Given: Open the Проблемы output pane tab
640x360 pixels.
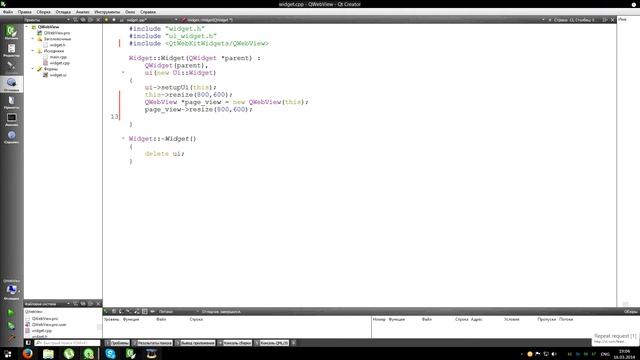Looking at the screenshot, I should click(117, 343).
